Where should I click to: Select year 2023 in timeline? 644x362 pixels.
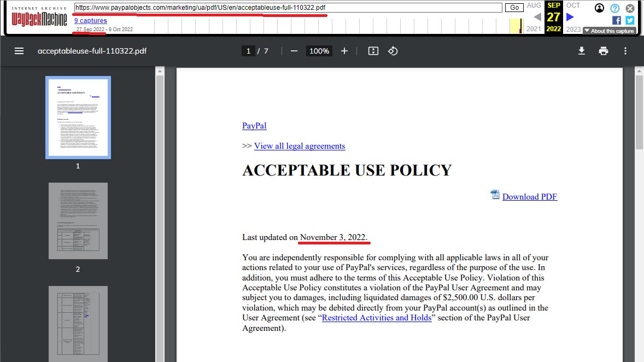[573, 29]
